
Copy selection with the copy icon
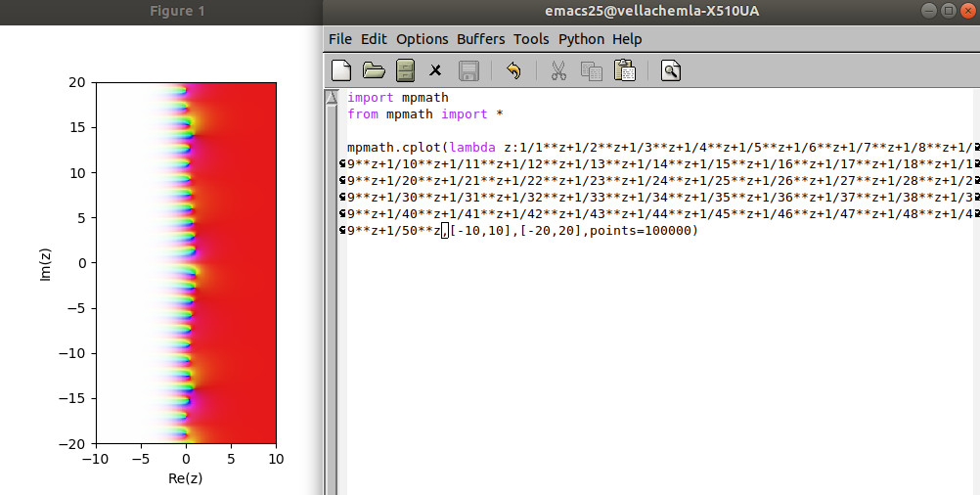(591, 70)
